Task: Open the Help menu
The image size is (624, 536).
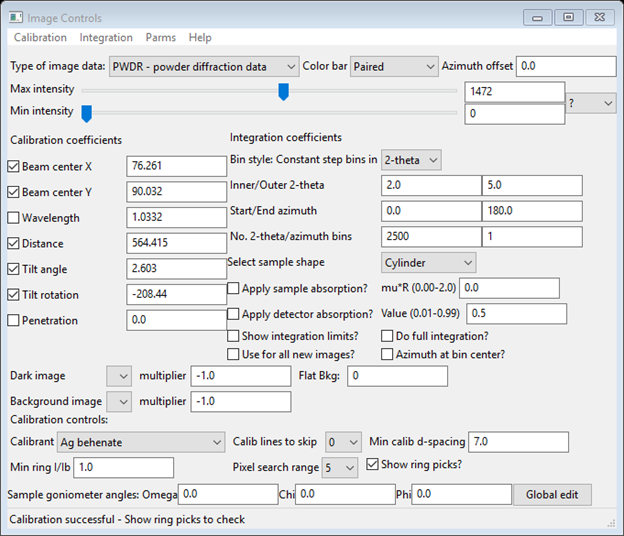Action: click(200, 37)
